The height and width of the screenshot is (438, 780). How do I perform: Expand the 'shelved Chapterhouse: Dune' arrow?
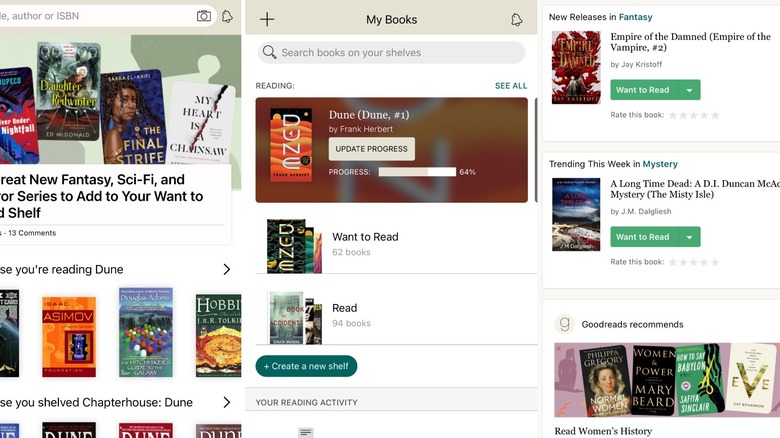[227, 402]
